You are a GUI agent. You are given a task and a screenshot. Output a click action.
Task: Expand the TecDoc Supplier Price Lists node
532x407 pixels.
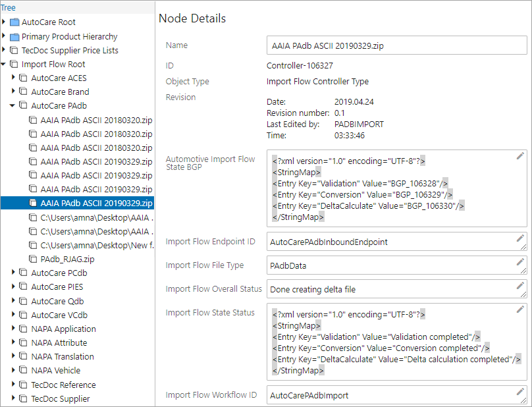point(4,49)
